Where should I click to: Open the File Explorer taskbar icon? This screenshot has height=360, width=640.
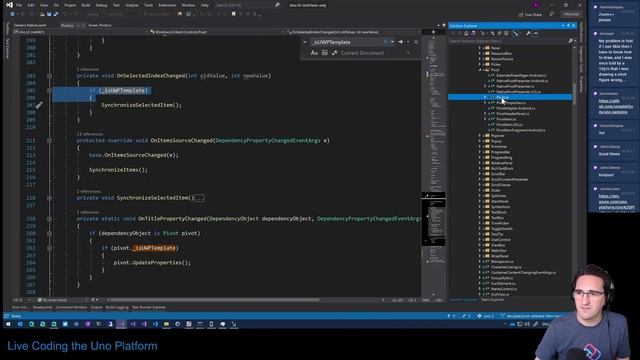coord(166,324)
